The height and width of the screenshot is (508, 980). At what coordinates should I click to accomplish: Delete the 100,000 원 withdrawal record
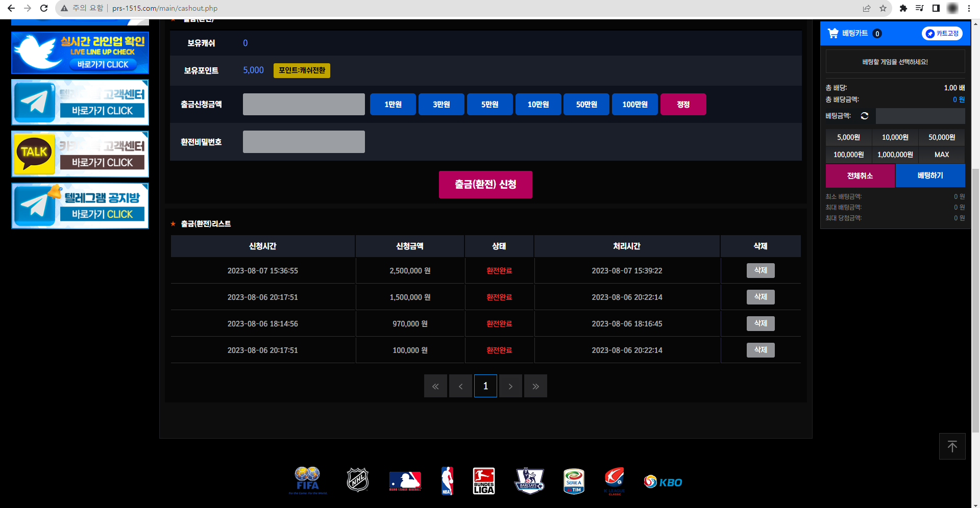[761, 350]
